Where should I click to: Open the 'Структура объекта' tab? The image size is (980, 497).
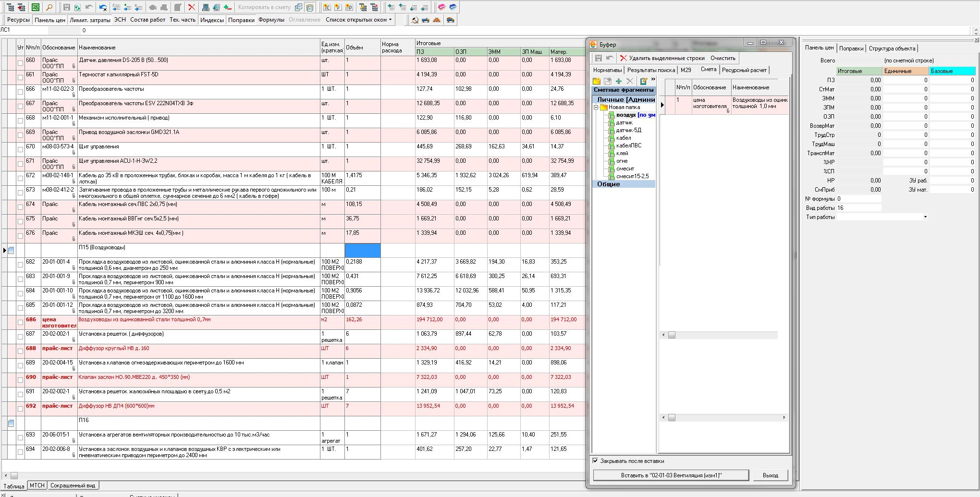(892, 48)
